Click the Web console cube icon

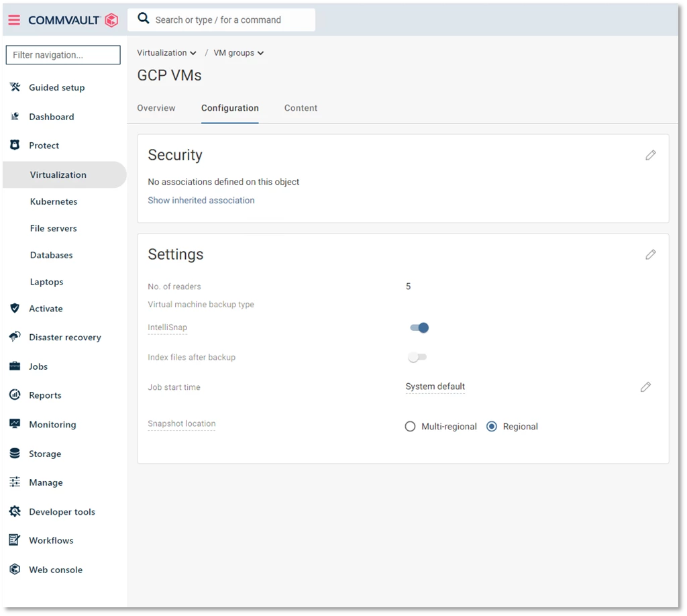[x=15, y=569]
